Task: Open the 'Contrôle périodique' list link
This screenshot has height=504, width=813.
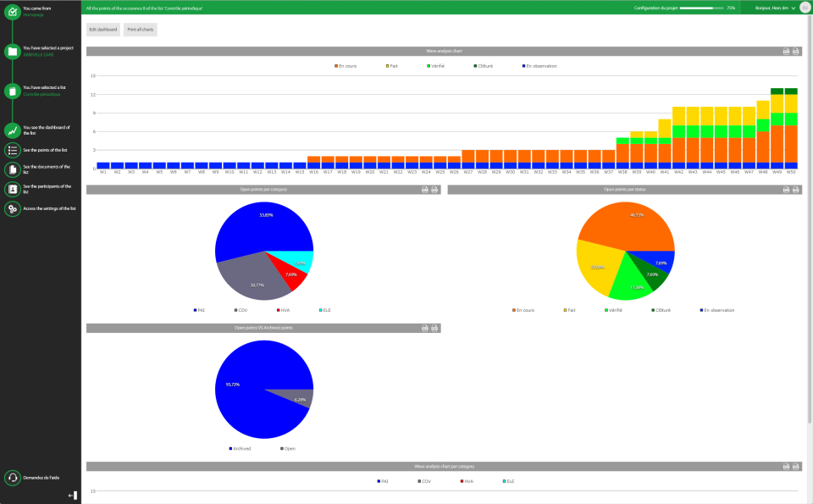Action: pos(41,94)
